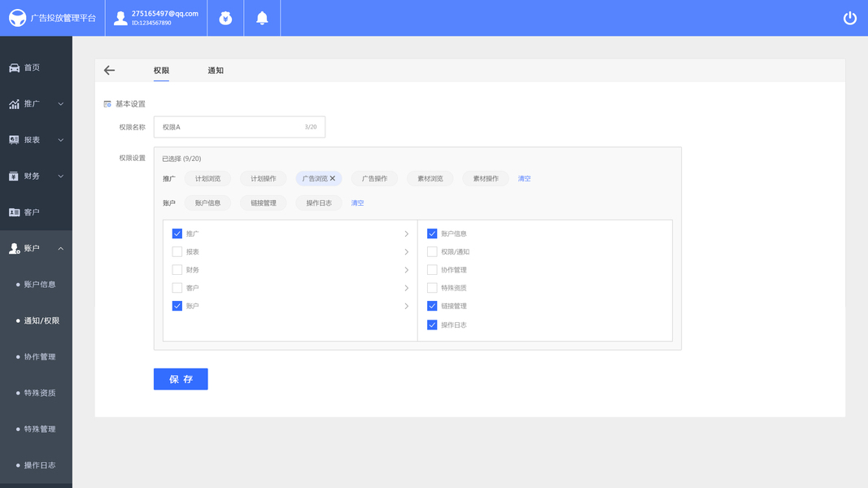Click 清空 link in 账户 row
This screenshot has height=488, width=868.
tap(358, 203)
